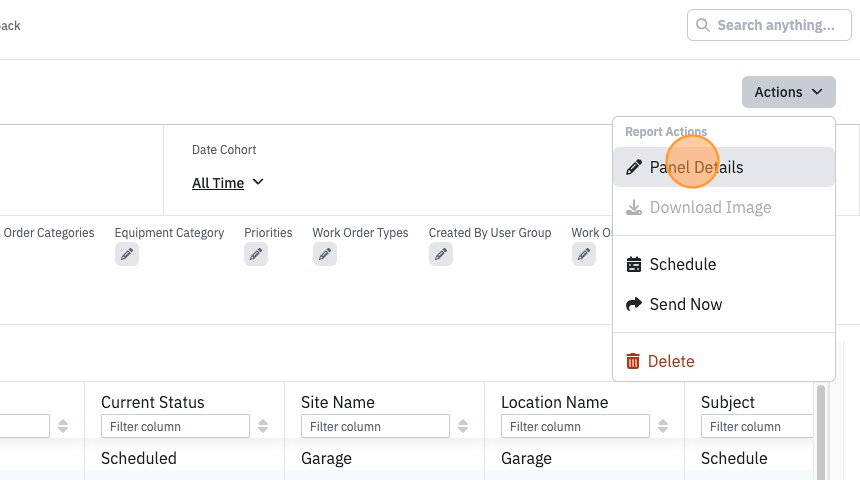The image size is (860, 480).
Task: Click the calendar icon next to Schedule
Action: pos(633,264)
